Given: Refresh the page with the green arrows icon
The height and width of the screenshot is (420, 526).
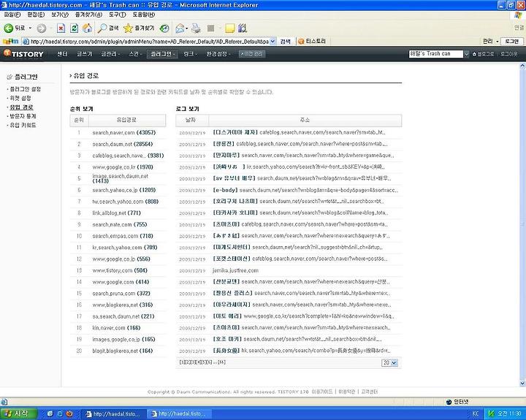Looking at the screenshot, I should (x=74, y=28).
